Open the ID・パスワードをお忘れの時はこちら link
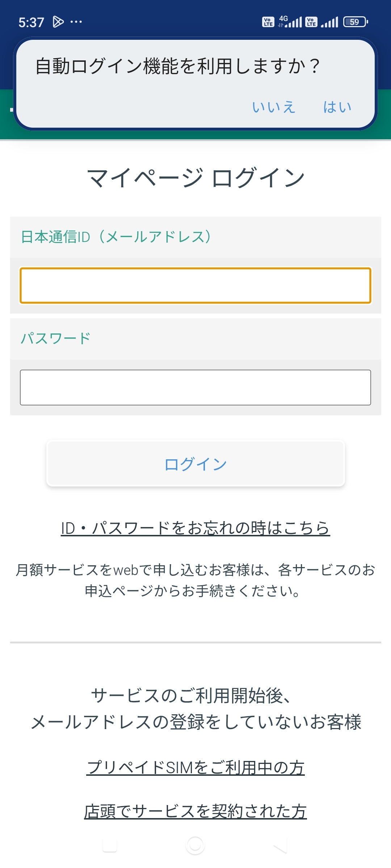 [x=195, y=528]
